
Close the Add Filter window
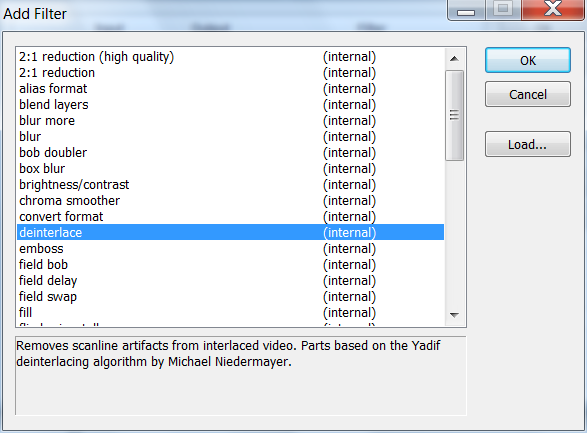pos(553,9)
